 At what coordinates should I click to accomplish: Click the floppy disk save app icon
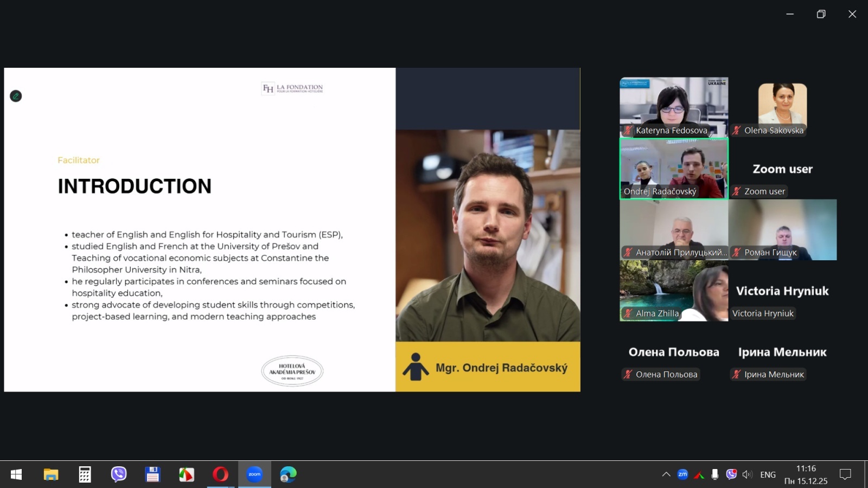tap(152, 474)
